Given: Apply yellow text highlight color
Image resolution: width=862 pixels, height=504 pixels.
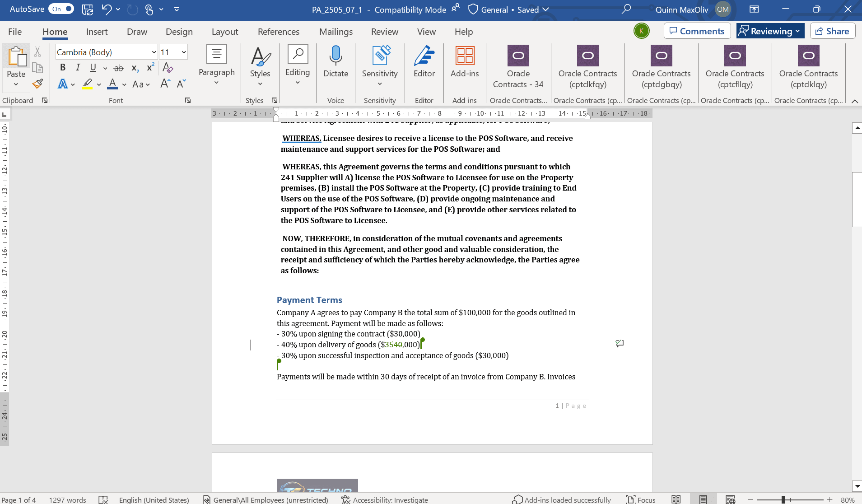Looking at the screenshot, I should [88, 84].
